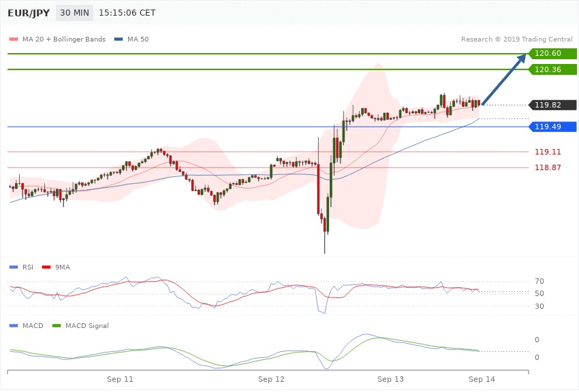Click the blue RSI legend swatch
The height and width of the screenshot is (392, 579).
click(x=14, y=267)
